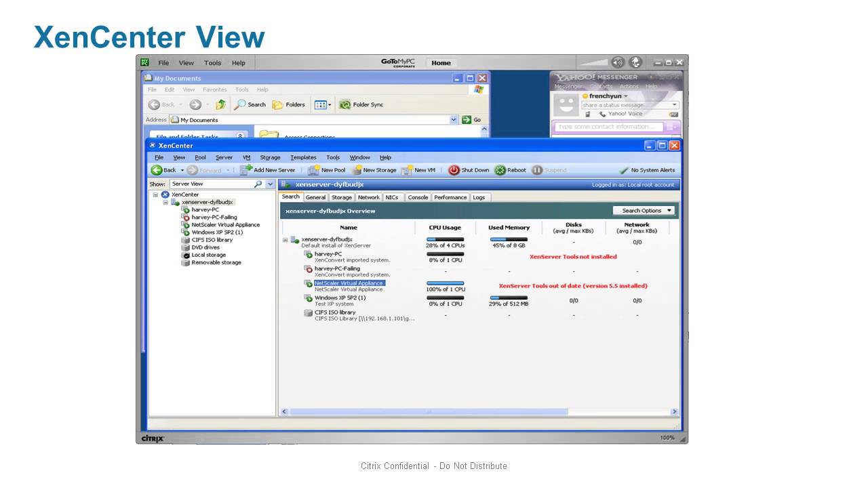Collapse xenserver-dyfbudjx node in left tree
This screenshot has height=488, width=868.
tap(165, 202)
